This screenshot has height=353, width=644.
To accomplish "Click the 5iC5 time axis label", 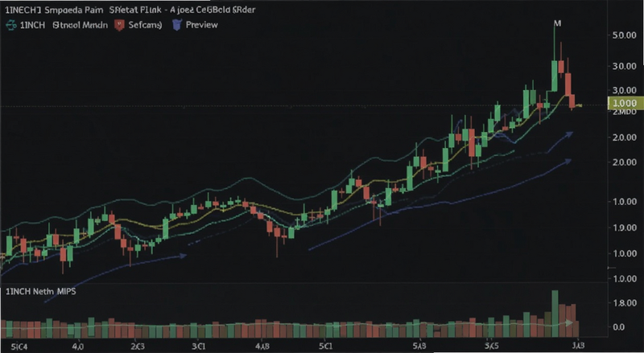I will 492,347.
